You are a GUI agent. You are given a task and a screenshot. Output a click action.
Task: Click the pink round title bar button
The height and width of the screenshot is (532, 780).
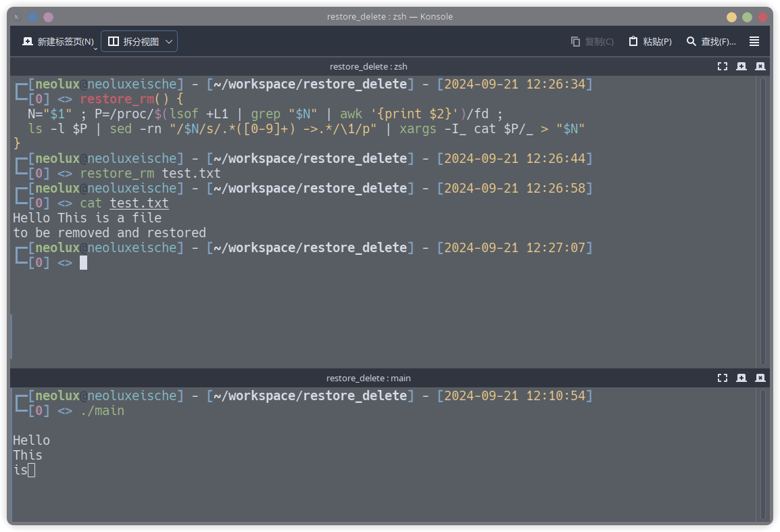click(x=48, y=17)
